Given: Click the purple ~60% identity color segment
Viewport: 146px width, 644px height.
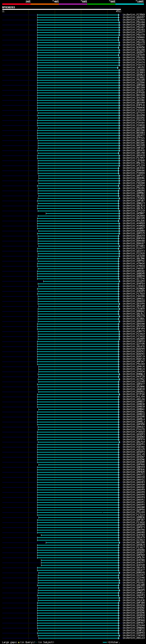Looking at the screenshot, I should click(x=73, y=4).
